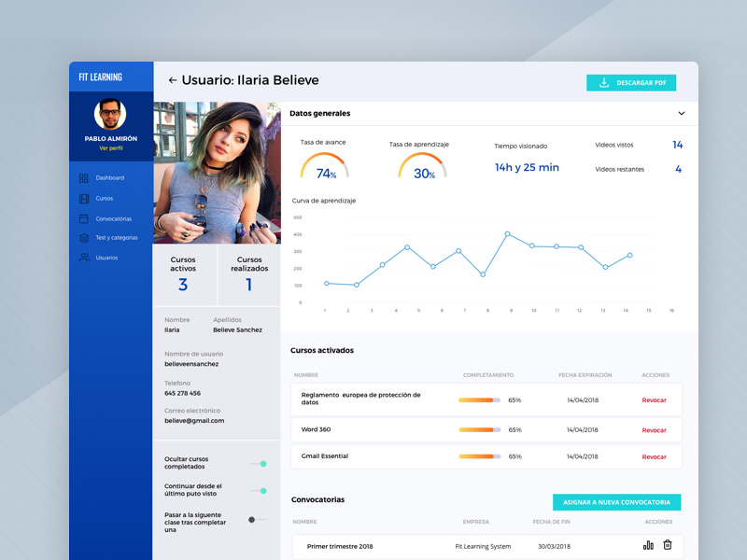Click Fit Learning System company cell
The width and height of the screenshot is (747, 560).
[x=483, y=546]
